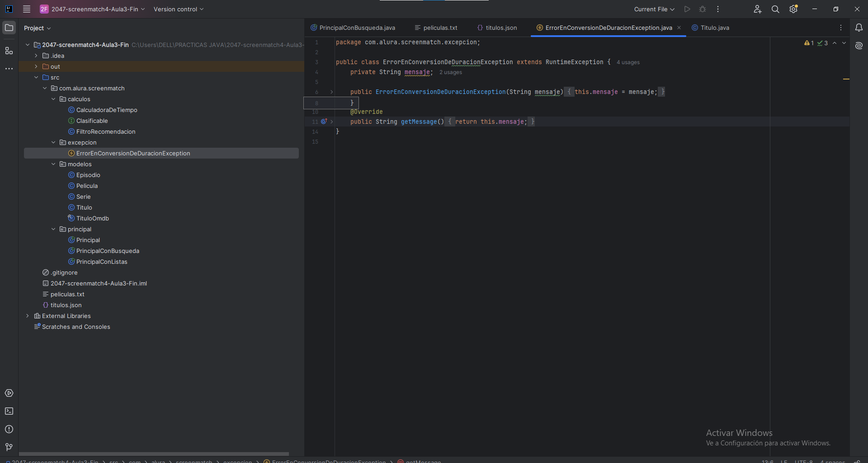Open editor tabs options menu
This screenshot has width=868, height=463.
coord(841,28)
